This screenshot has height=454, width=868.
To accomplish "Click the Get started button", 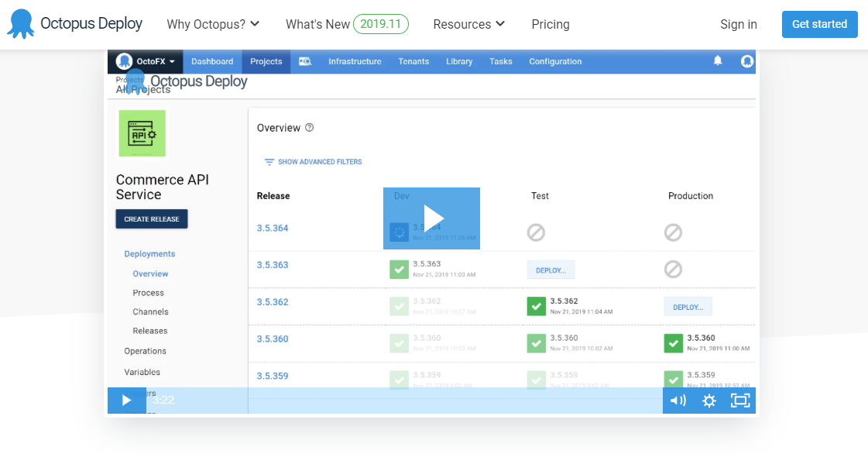I will 819,24.
